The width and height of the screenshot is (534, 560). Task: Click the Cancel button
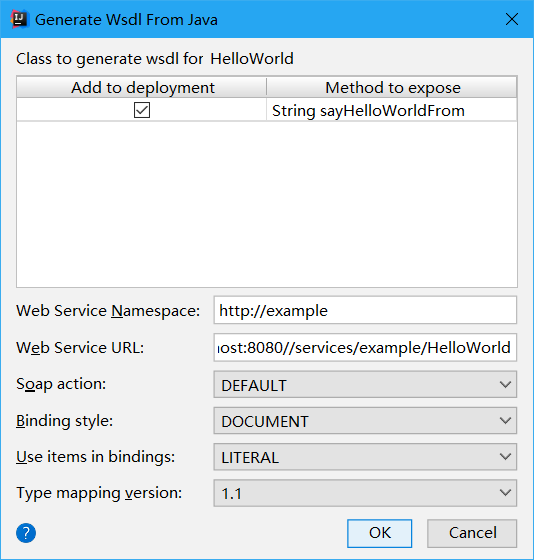[x=472, y=533]
